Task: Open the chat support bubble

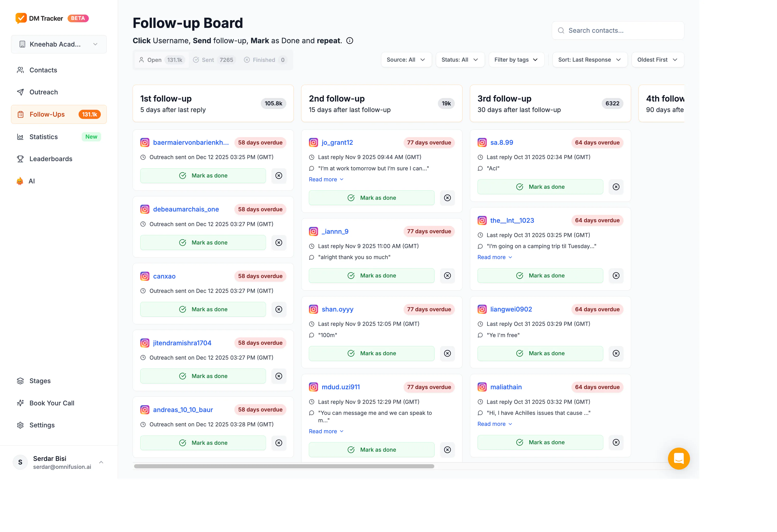Action: point(679,459)
